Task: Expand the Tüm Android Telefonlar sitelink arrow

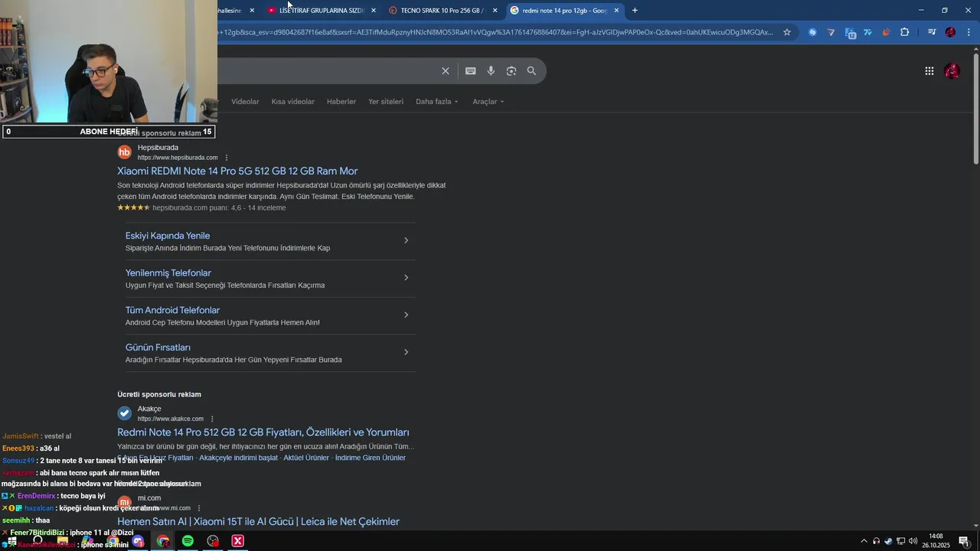Action: point(406,315)
